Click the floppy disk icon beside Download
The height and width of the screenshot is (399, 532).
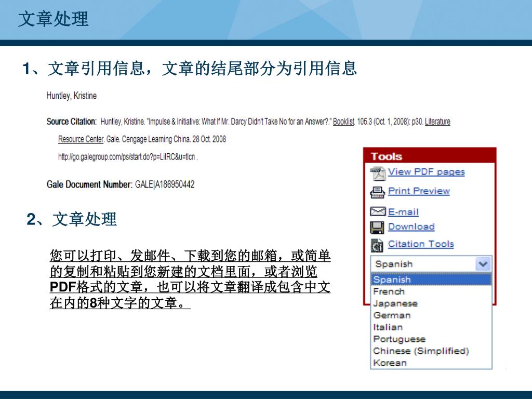(377, 228)
